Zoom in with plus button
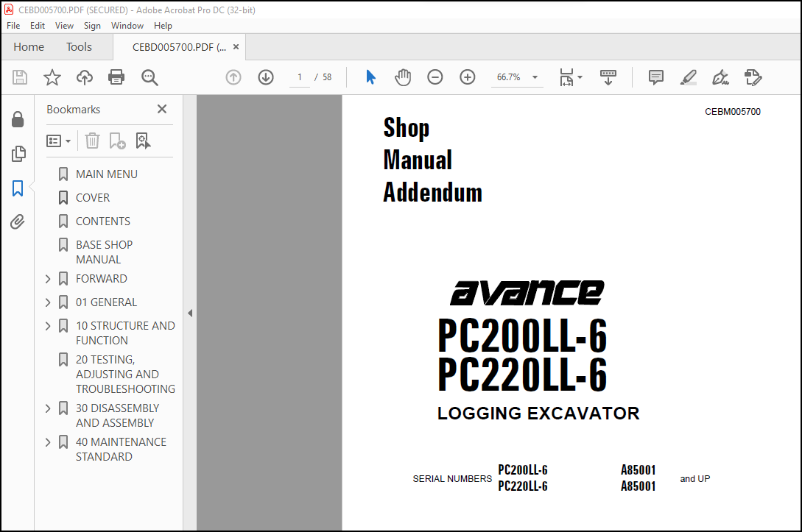This screenshot has height=532, width=802. pyautogui.click(x=468, y=77)
